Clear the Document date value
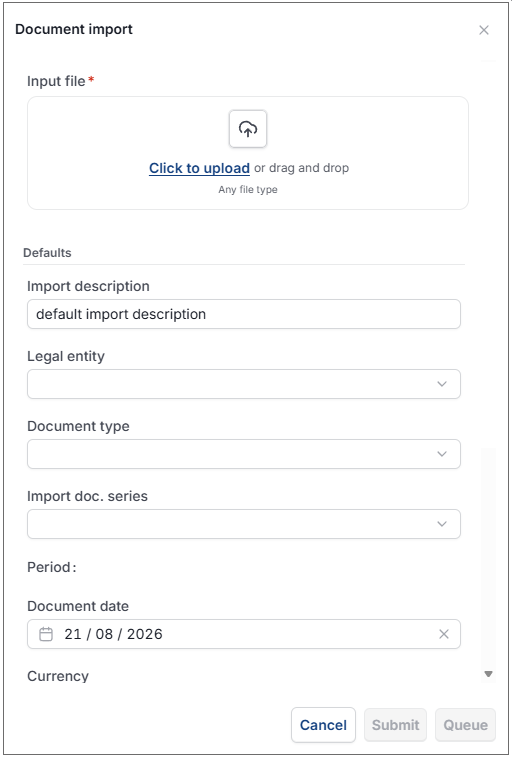 click(x=443, y=634)
